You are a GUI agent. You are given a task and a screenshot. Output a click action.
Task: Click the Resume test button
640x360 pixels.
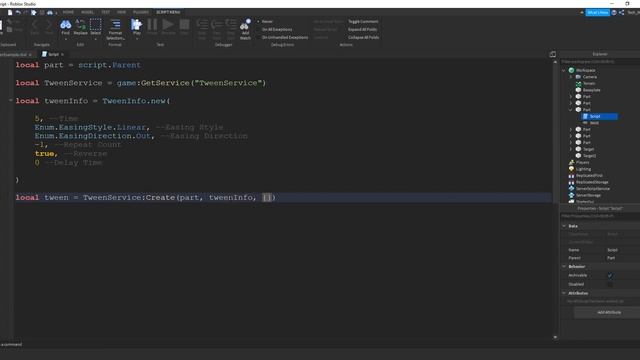point(168,24)
